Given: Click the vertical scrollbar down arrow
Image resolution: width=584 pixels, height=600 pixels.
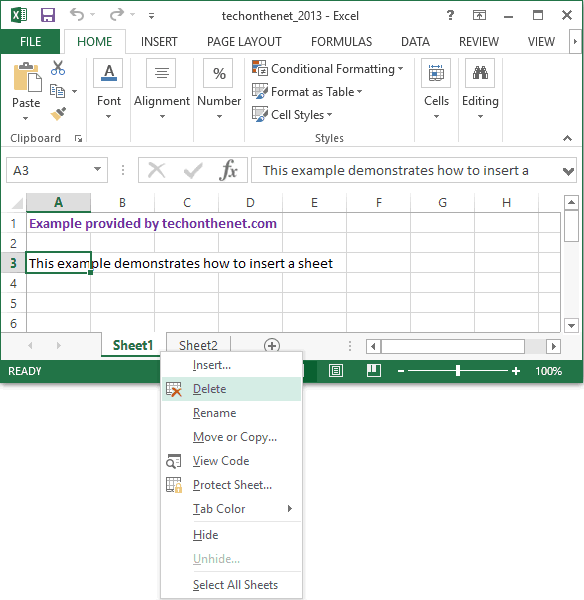Looking at the screenshot, I should (571, 326).
